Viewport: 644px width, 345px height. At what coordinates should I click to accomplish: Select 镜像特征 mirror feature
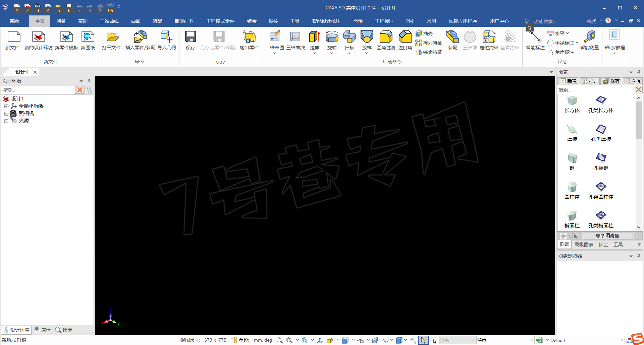[429, 52]
